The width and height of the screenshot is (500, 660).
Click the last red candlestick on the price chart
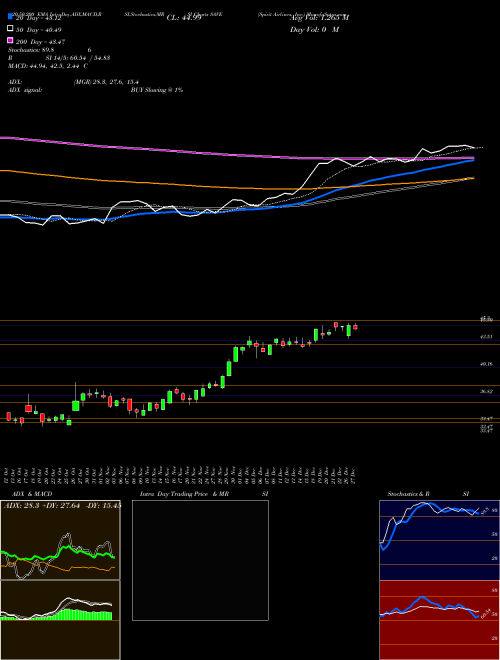355,327
